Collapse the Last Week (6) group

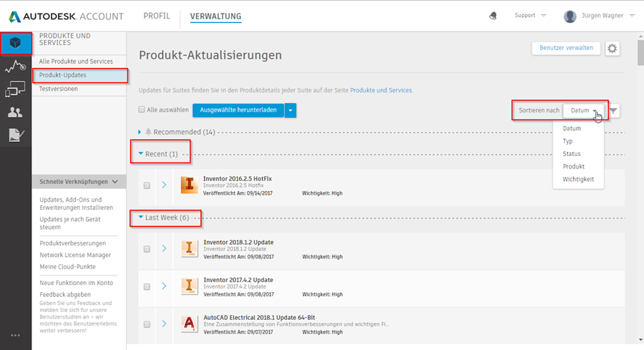click(141, 217)
